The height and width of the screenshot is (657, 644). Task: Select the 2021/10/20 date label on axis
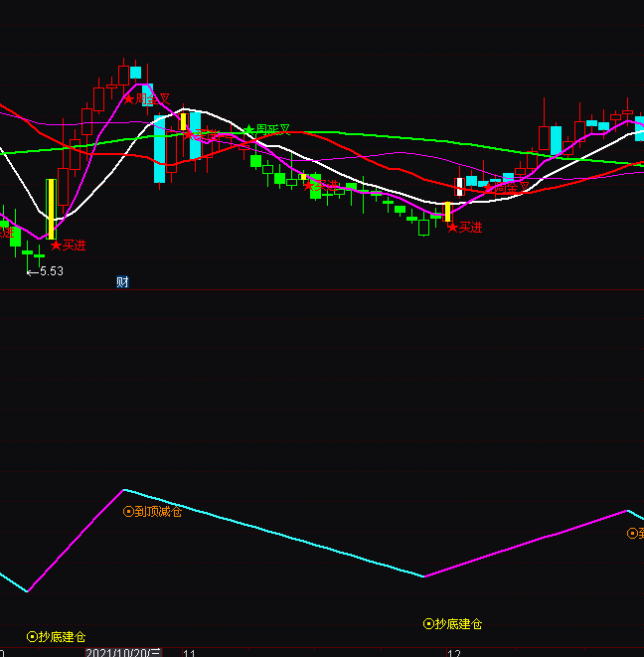tap(122, 653)
